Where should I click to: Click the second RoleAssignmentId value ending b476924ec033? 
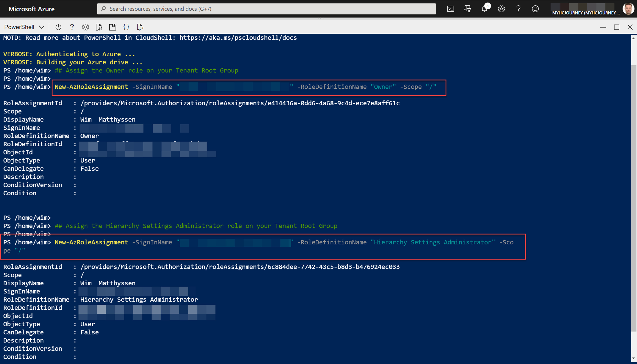click(x=240, y=267)
